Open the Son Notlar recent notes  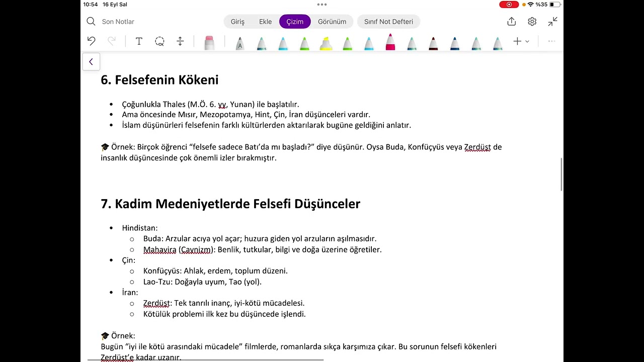click(x=118, y=22)
